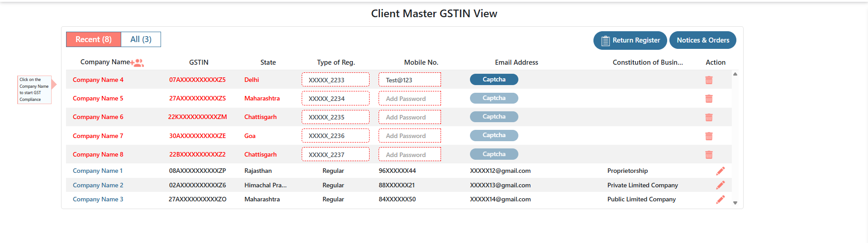Screen dimensions: 868x243
Task: Remove Company Name 6 using trash icon
Action: (708, 117)
